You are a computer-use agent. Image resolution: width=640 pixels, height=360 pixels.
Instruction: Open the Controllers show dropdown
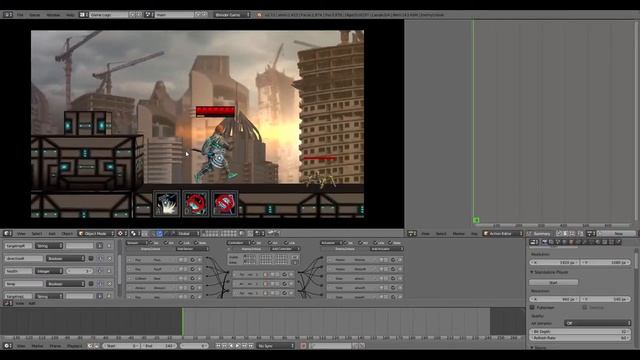coord(239,243)
